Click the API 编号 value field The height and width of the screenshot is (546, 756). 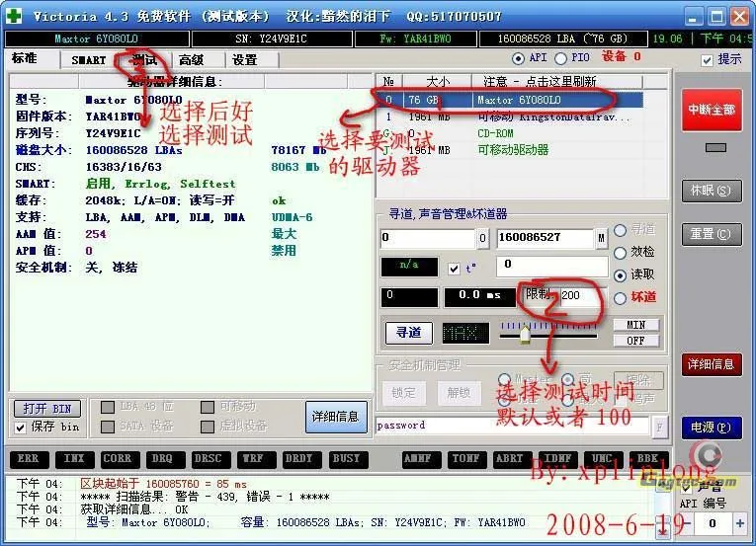[714, 523]
